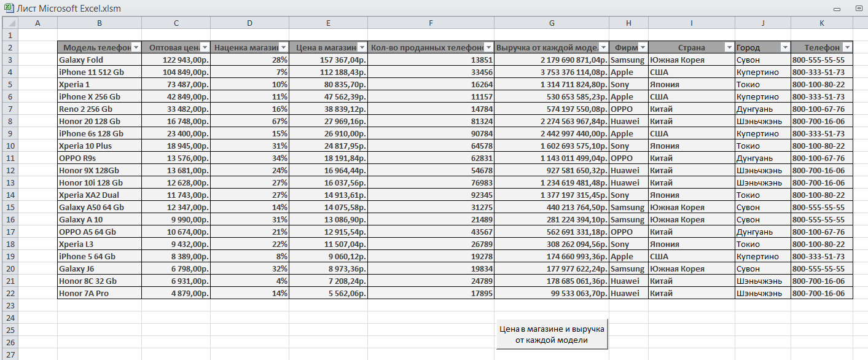Select Sony cell in Xperia L3 row

[629, 244]
